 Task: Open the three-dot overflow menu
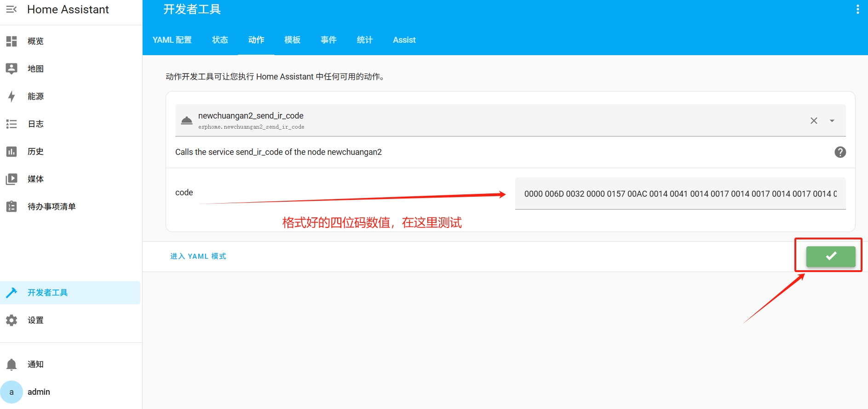(x=857, y=9)
